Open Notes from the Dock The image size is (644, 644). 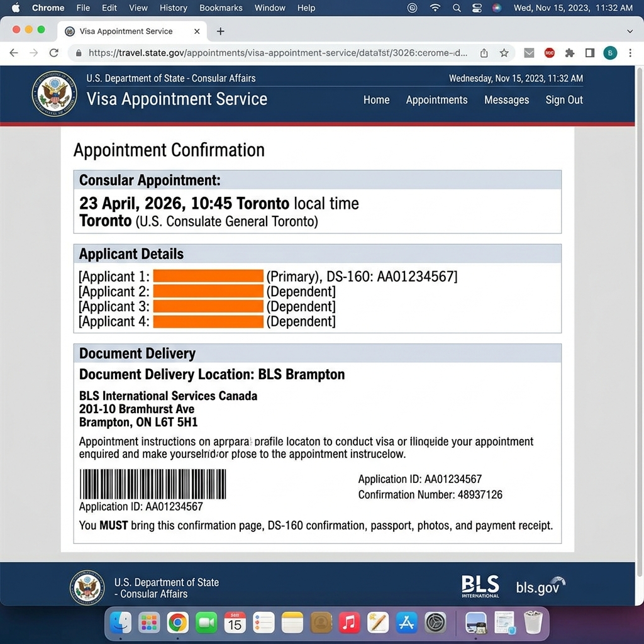(x=292, y=623)
